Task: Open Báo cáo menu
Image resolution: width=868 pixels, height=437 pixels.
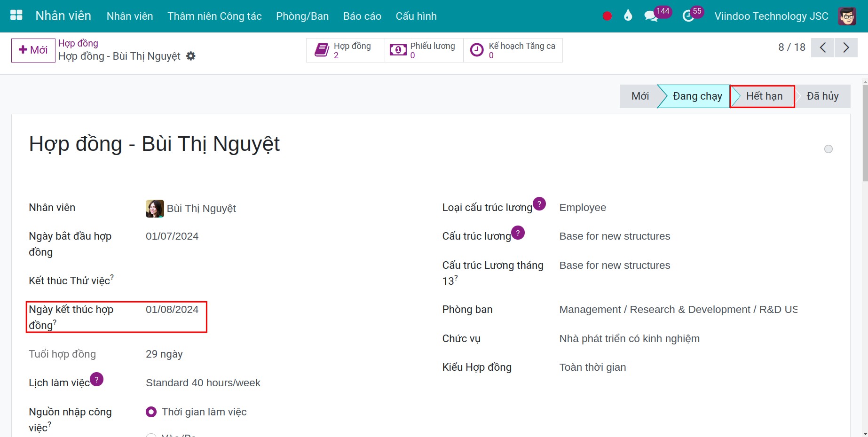Action: click(x=362, y=16)
